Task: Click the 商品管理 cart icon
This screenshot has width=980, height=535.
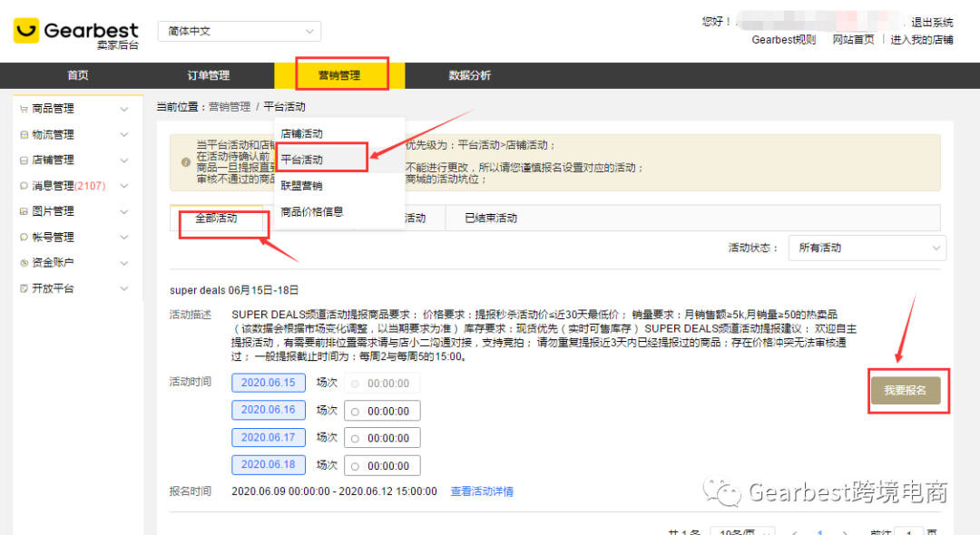Action: 24,109
